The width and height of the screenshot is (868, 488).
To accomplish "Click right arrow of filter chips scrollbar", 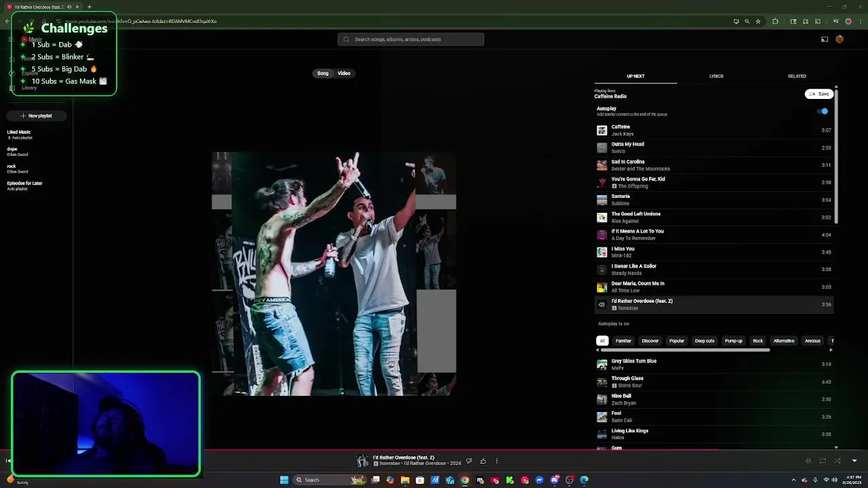I will (831, 350).
